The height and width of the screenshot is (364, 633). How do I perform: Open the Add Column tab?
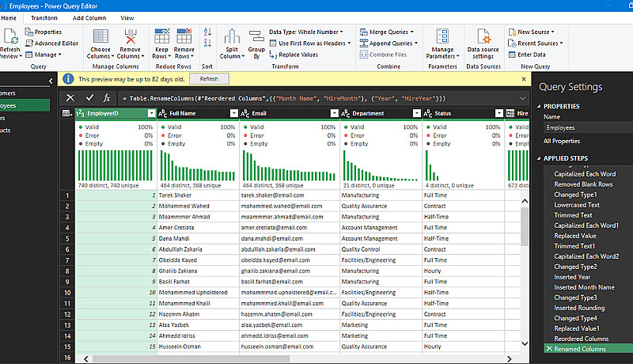click(x=89, y=17)
